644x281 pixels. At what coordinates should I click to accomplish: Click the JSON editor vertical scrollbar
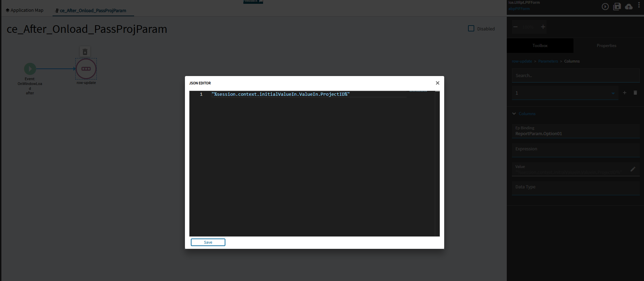point(437,163)
